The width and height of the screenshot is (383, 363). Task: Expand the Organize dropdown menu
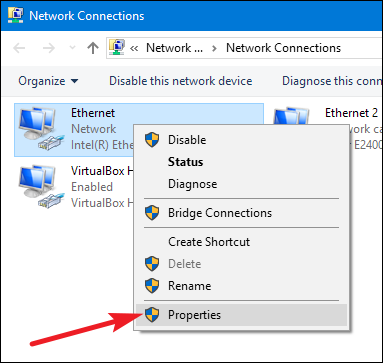tap(48, 81)
